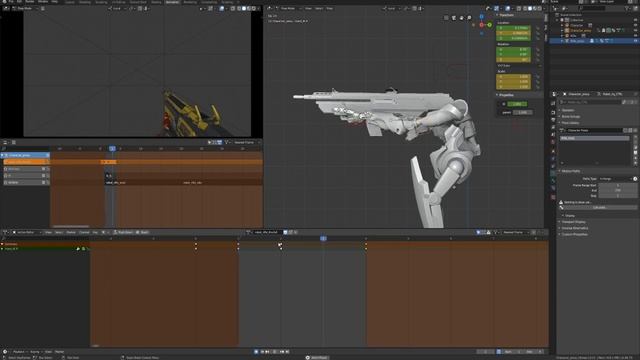Open dope sheet editor type icon
This screenshot has width=640, height=360.
[x=6, y=232]
